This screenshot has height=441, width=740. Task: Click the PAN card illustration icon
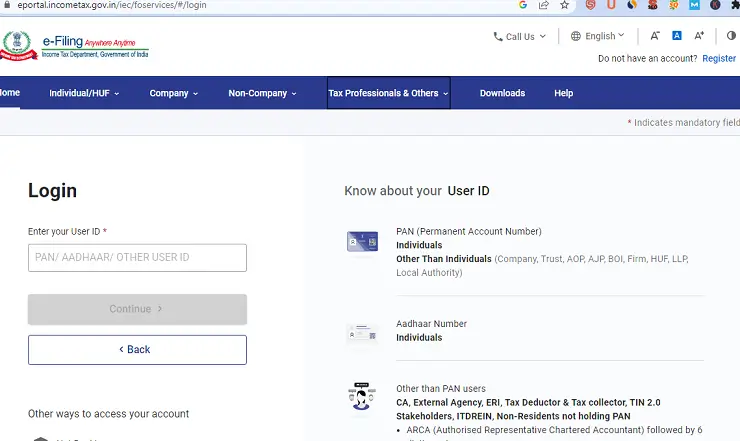coord(362,241)
